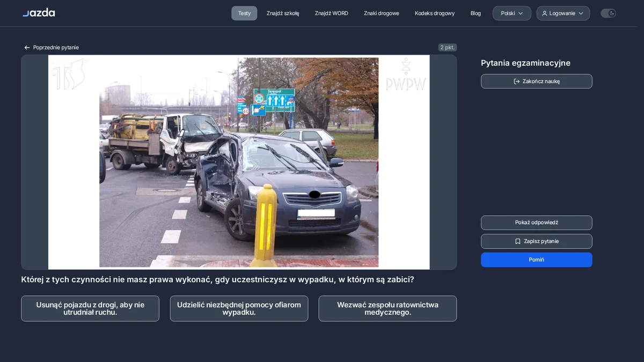This screenshot has width=644, height=362.
Task: Click the accident photo of the question
Action: click(x=239, y=162)
